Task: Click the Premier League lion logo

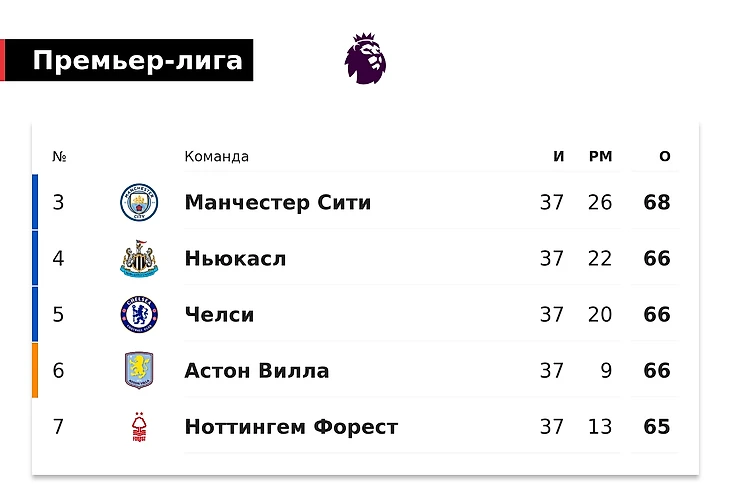Action: coord(365,59)
